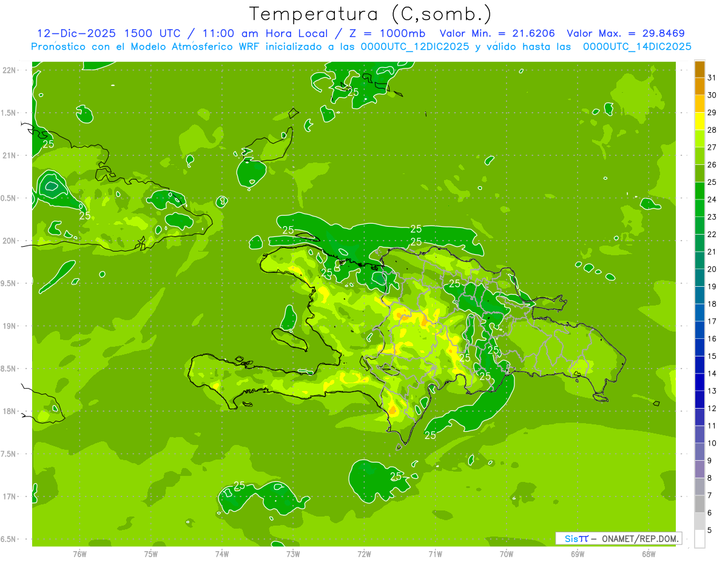Click the "22N" latitude label
Screen dimensions: 728x562
click(10, 70)
